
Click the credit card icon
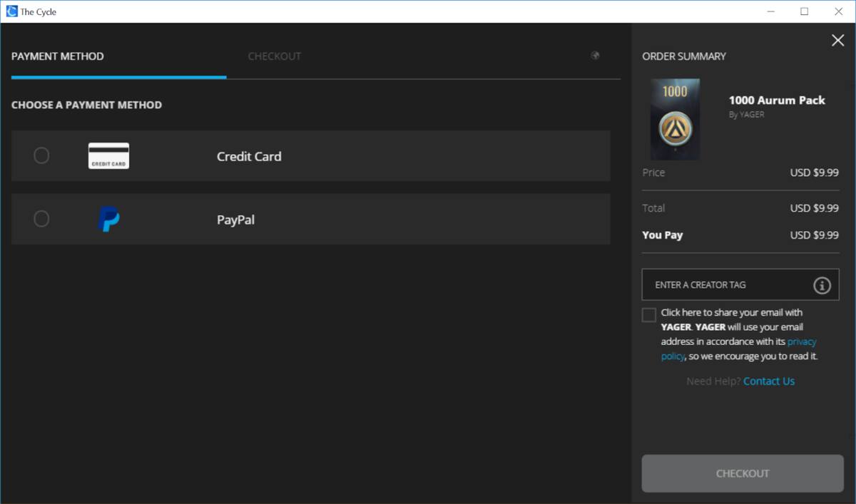[108, 155]
